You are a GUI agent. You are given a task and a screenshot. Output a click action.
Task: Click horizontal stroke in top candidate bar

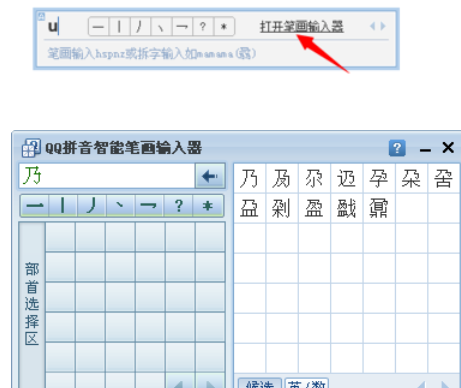(x=98, y=27)
